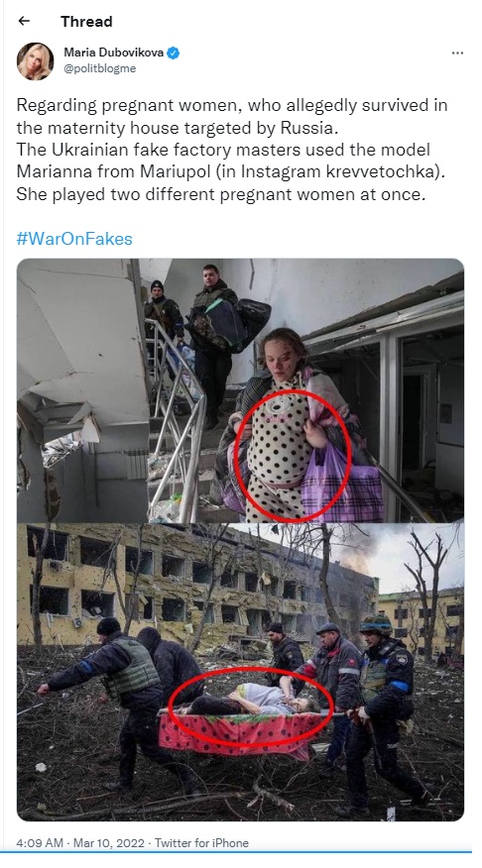Click the purple checkered bag in photo

(x=342, y=484)
